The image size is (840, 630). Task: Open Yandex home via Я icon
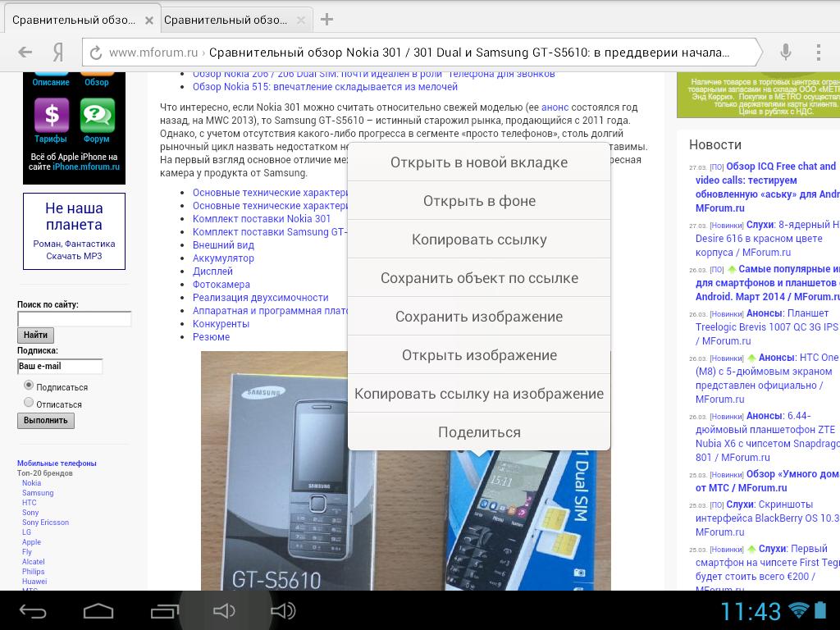click(x=58, y=52)
